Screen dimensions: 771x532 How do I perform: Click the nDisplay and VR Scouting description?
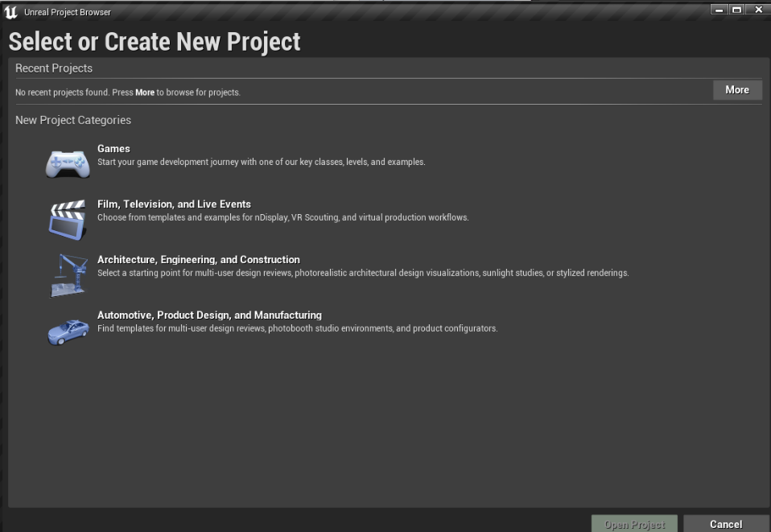283,217
